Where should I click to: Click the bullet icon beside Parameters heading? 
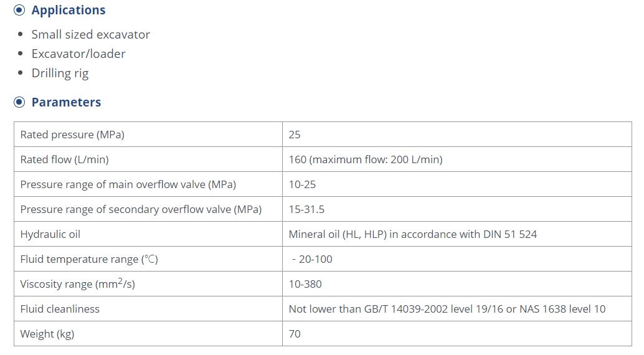[19, 102]
